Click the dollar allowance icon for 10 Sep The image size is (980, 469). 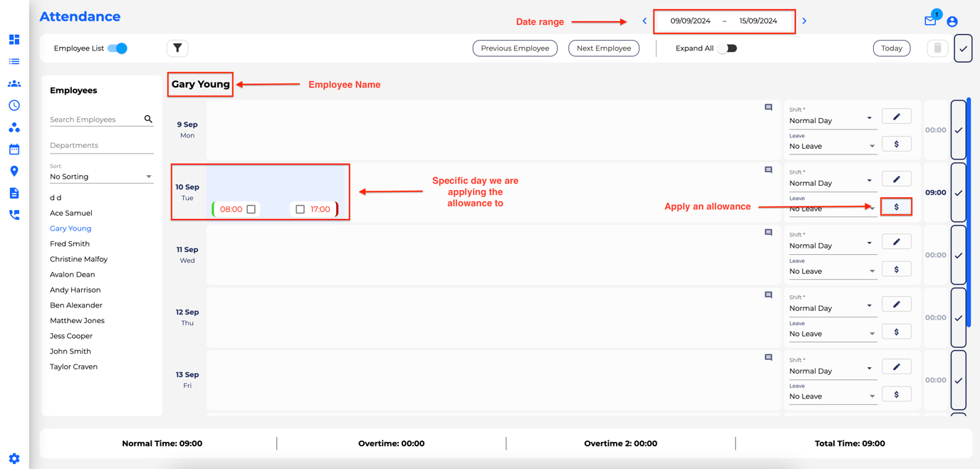896,207
